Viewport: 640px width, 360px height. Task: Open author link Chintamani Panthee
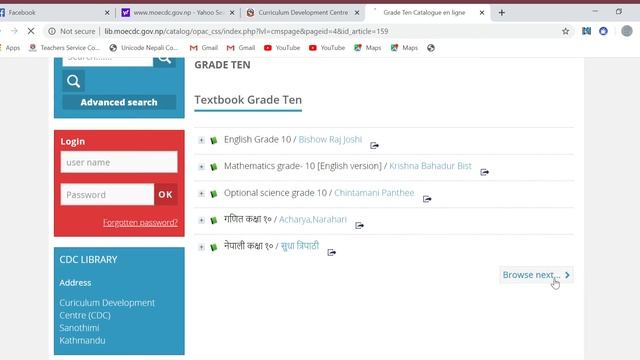(374, 193)
